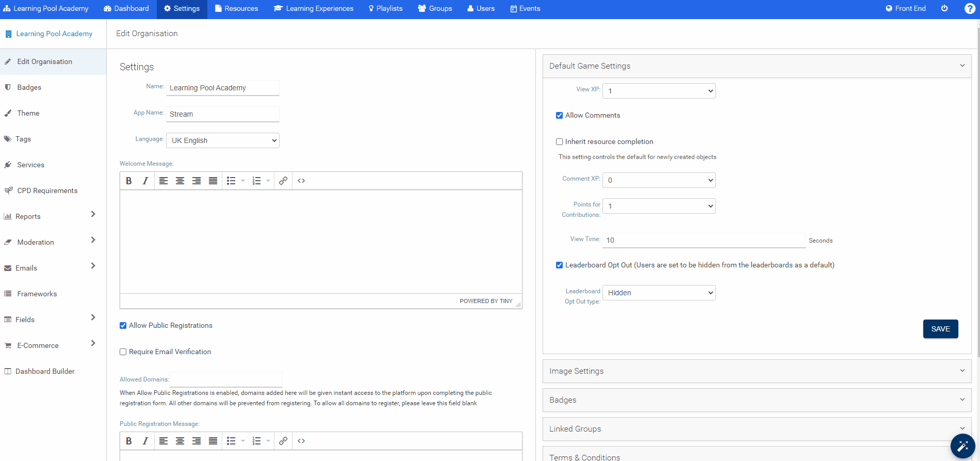
Task: Click the Bold icon in Welcome Message editor
Action: (129, 181)
